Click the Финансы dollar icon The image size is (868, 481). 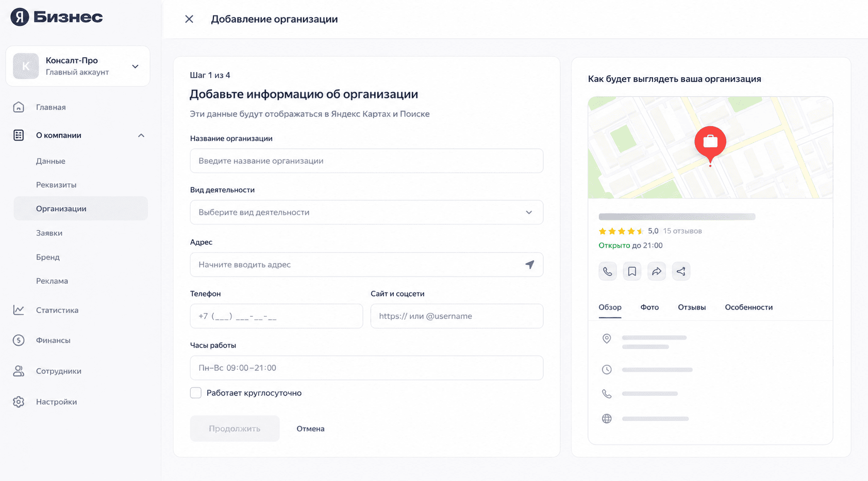click(x=19, y=340)
